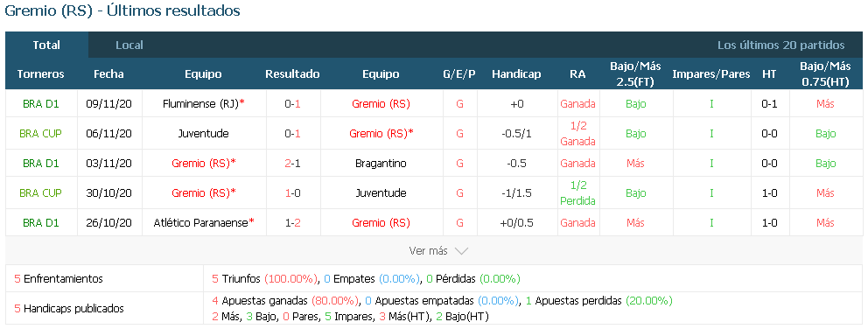
Task: Click Juventude in the 06/11/20 match
Action: (x=203, y=134)
